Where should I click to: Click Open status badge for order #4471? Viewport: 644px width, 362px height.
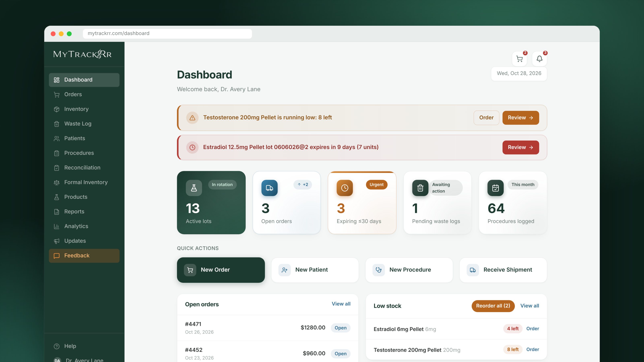pos(341,328)
